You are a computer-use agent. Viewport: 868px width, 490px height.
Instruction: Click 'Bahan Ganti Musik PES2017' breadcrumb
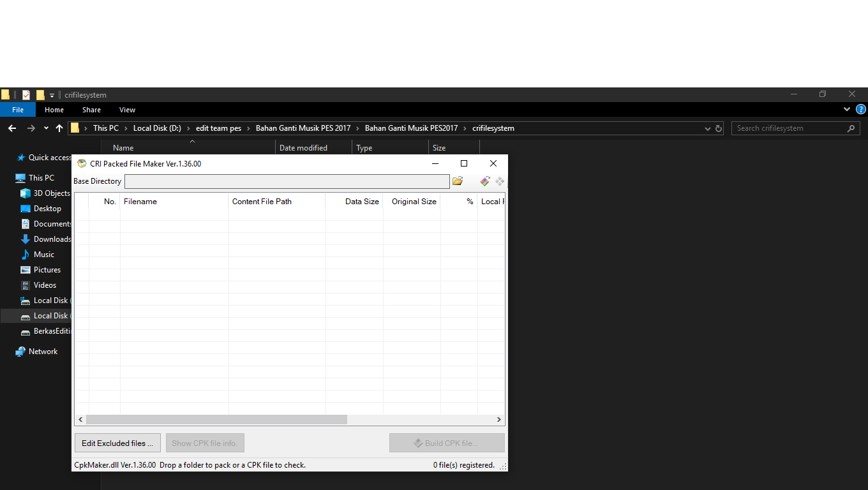(411, 128)
